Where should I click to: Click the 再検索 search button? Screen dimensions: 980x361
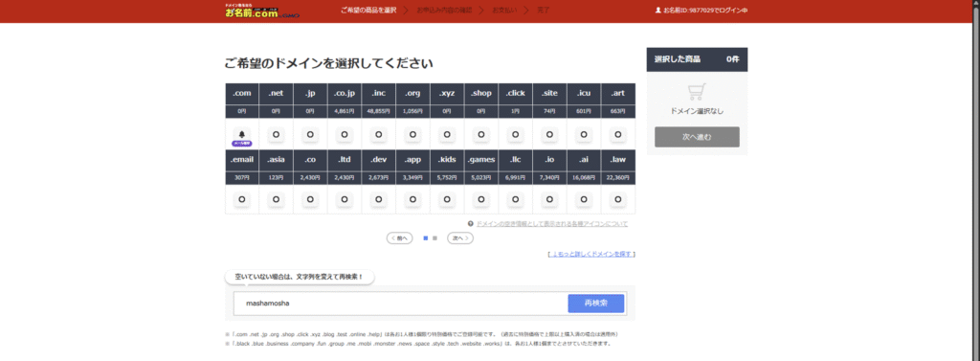(x=595, y=304)
